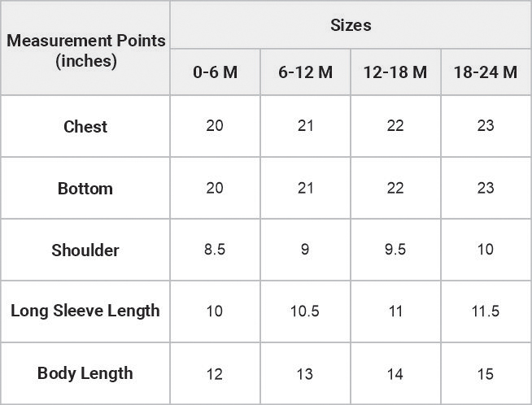Click Chest value 22 for 12-18 M
The height and width of the screenshot is (405, 532).
point(395,126)
